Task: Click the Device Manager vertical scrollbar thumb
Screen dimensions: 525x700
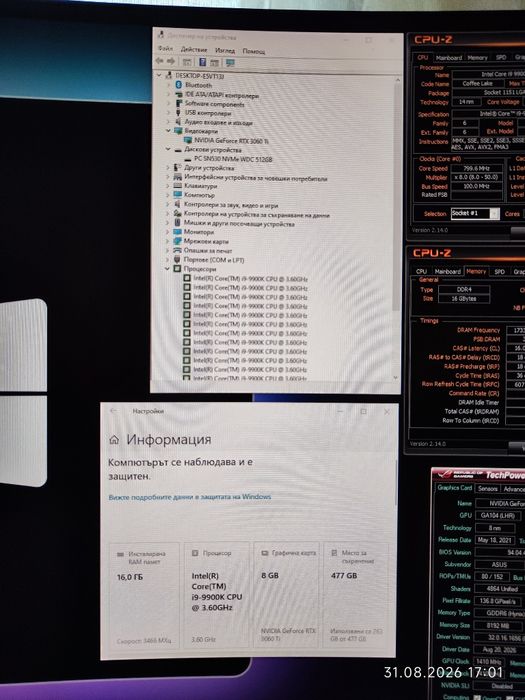Action: coord(396,196)
